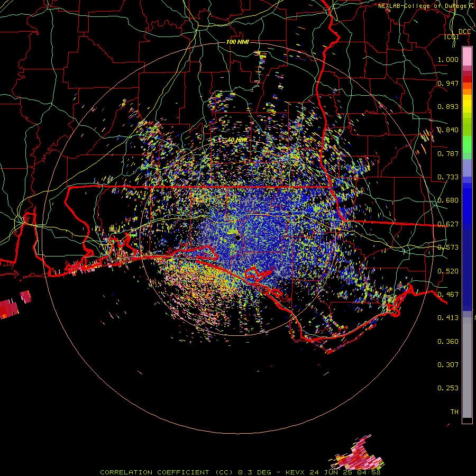Pick the yellow band on the color bar
The width and height of the screenshot is (476, 476).
pyautogui.click(x=467, y=104)
